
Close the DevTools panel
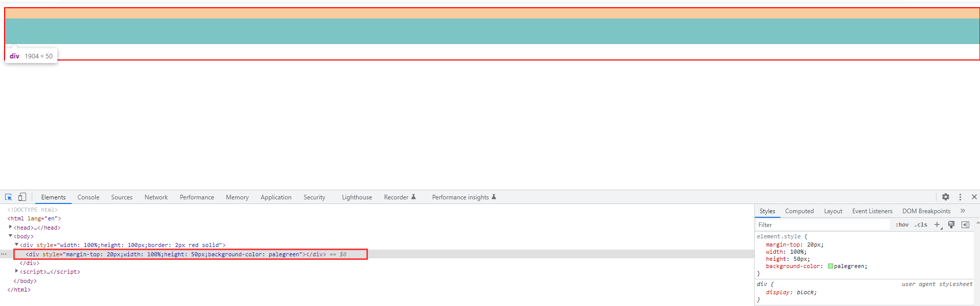pos(974,197)
